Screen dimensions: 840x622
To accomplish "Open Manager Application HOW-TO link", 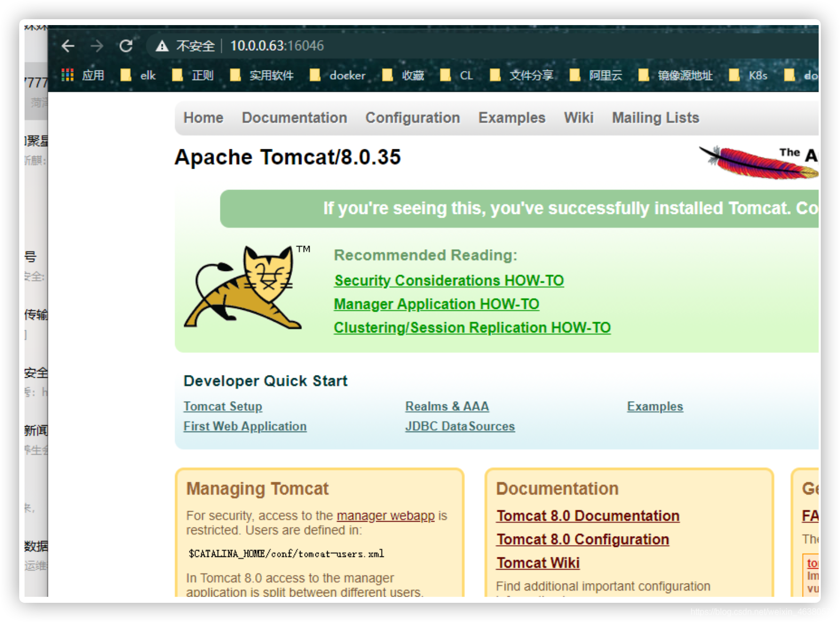I will pos(437,304).
